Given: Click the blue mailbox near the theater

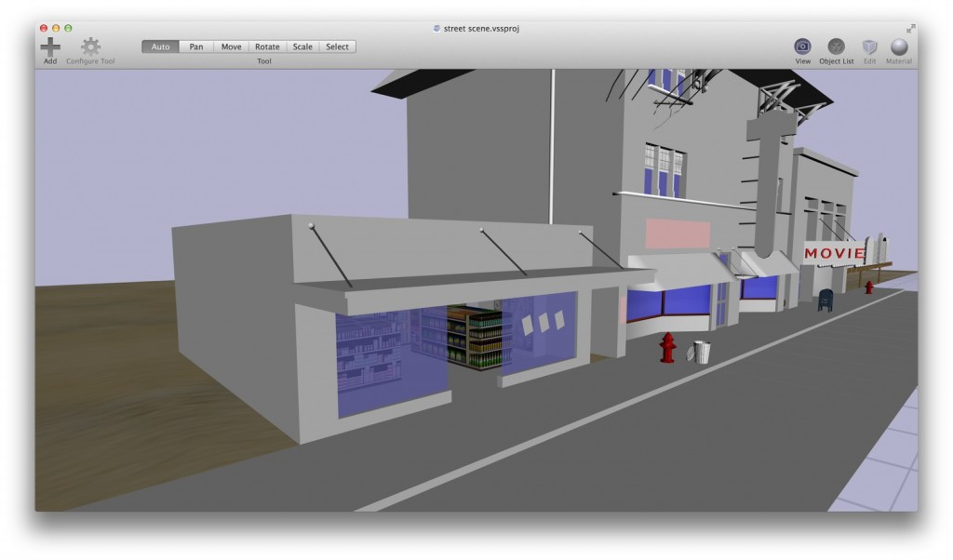Looking at the screenshot, I should coord(825,300).
